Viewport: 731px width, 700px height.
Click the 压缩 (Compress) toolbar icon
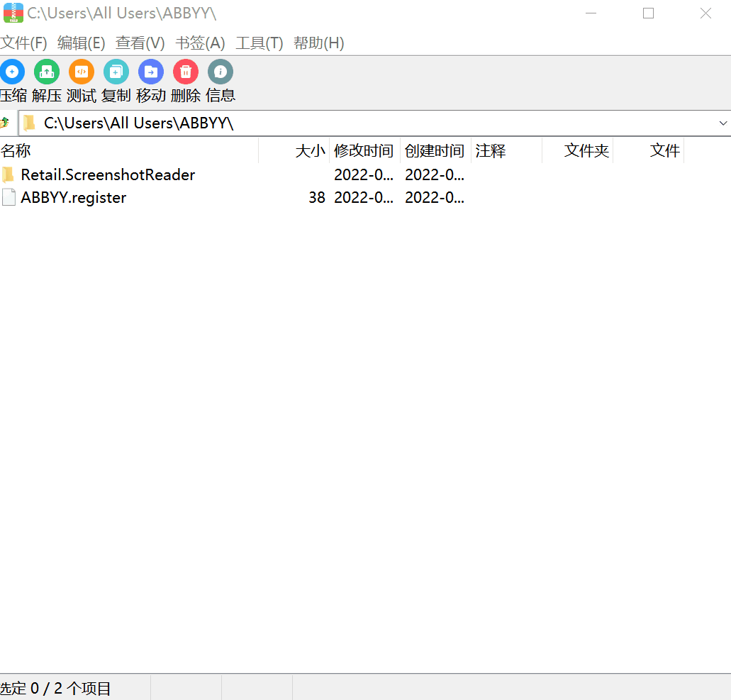[x=12, y=72]
